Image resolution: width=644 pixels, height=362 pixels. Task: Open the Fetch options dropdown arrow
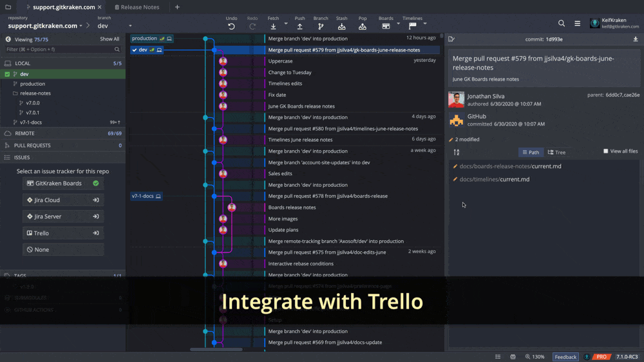pyautogui.click(x=286, y=24)
